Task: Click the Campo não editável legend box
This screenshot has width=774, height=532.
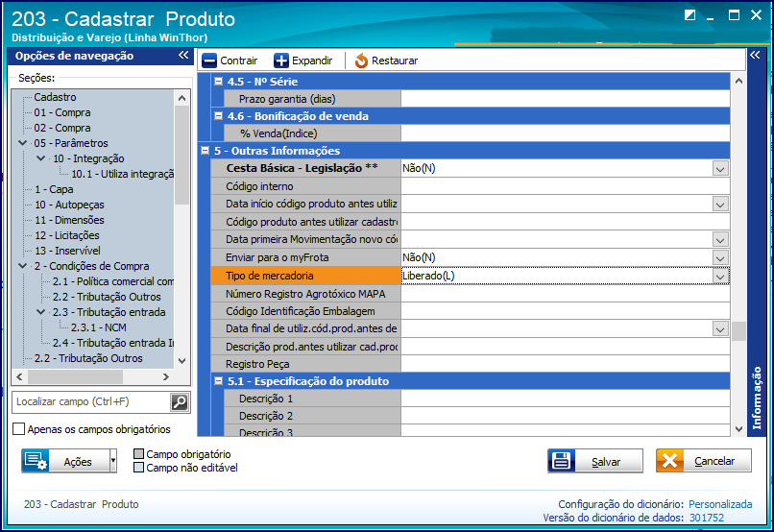Action: (138, 468)
